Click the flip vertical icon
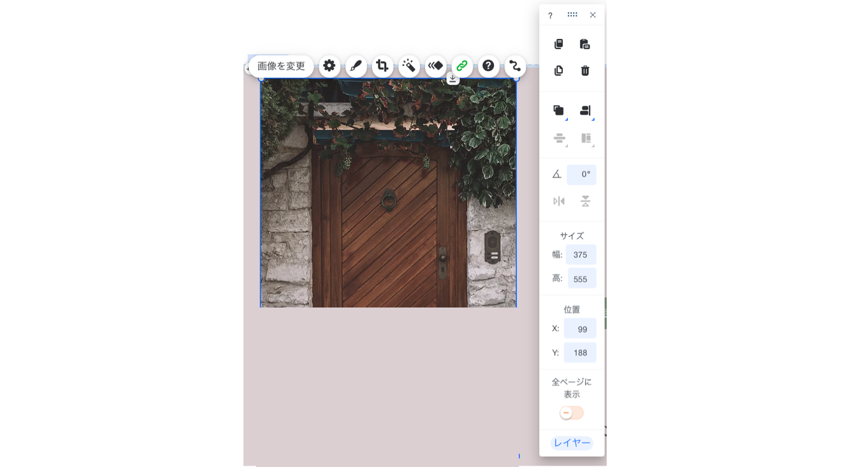868x467 pixels. pyautogui.click(x=586, y=202)
